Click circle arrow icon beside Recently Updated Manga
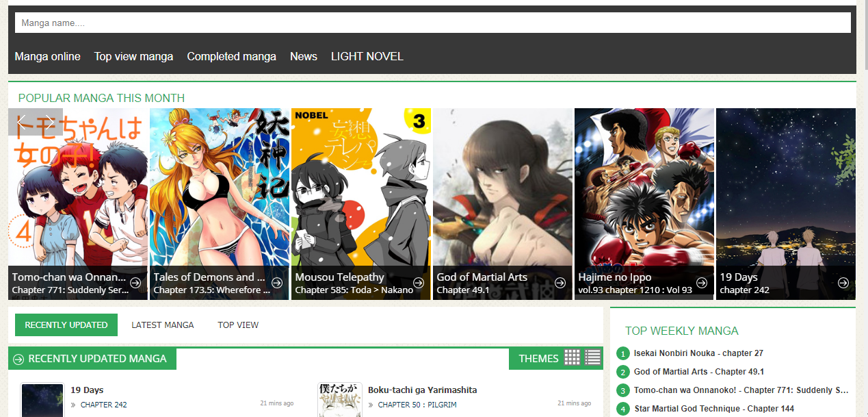 click(x=18, y=359)
